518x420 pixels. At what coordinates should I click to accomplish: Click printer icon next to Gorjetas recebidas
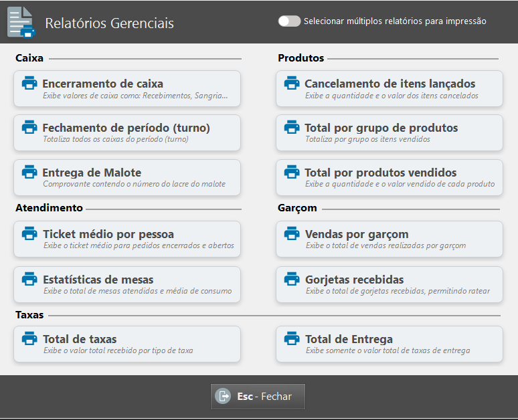292,279
